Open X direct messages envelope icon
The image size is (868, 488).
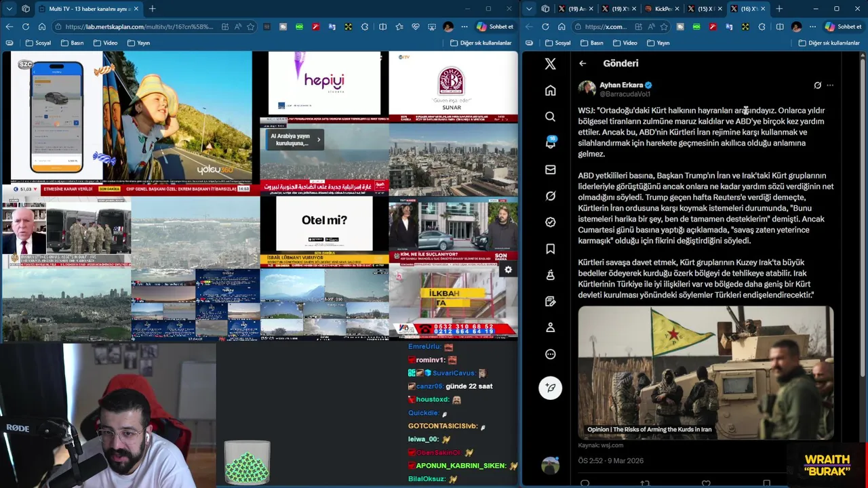(550, 169)
